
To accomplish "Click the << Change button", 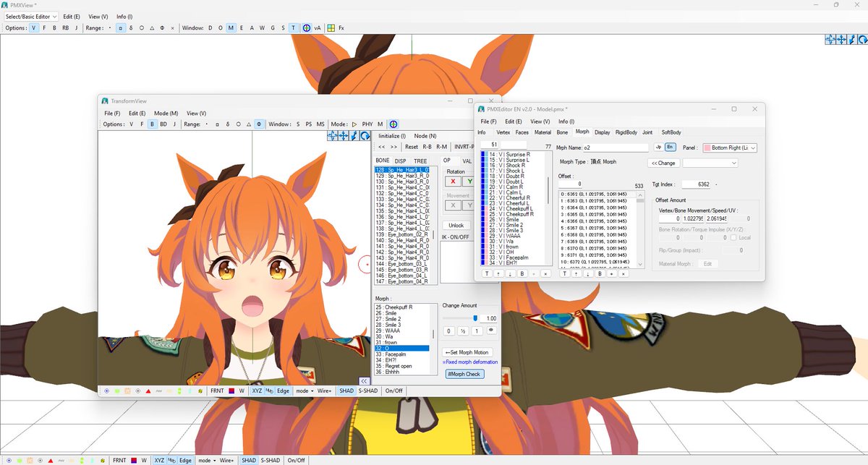I will point(663,163).
